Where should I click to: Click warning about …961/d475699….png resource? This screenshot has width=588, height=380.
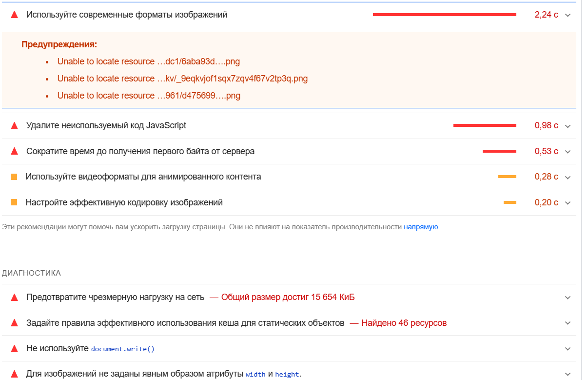[149, 96]
